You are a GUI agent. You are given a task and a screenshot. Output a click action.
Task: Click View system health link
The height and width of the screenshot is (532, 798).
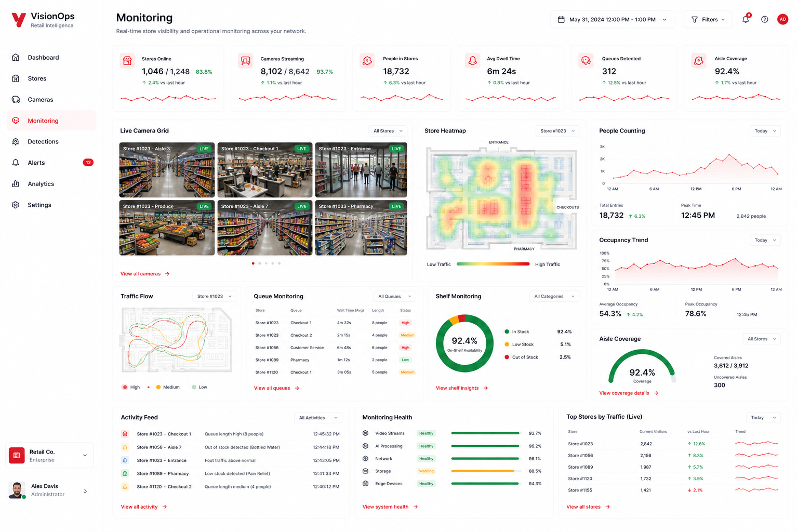[x=390, y=507]
